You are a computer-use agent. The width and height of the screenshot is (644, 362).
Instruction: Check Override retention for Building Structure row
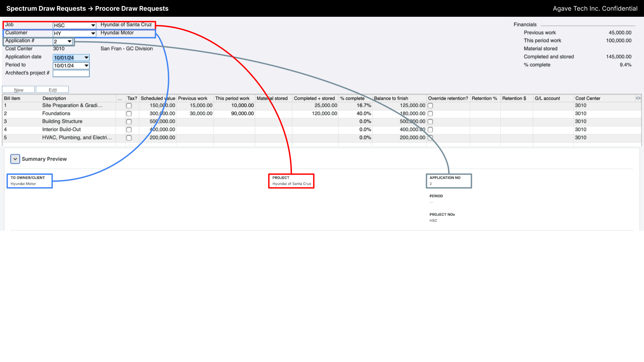(x=430, y=122)
